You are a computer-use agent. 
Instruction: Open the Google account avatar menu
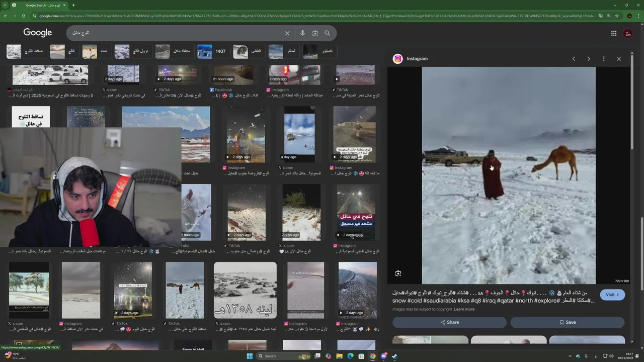[x=628, y=33]
